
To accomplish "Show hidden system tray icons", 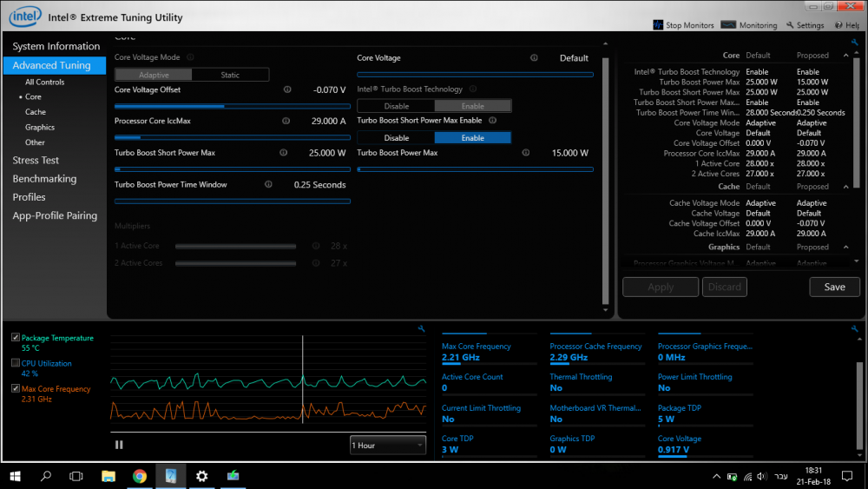I will (x=716, y=476).
